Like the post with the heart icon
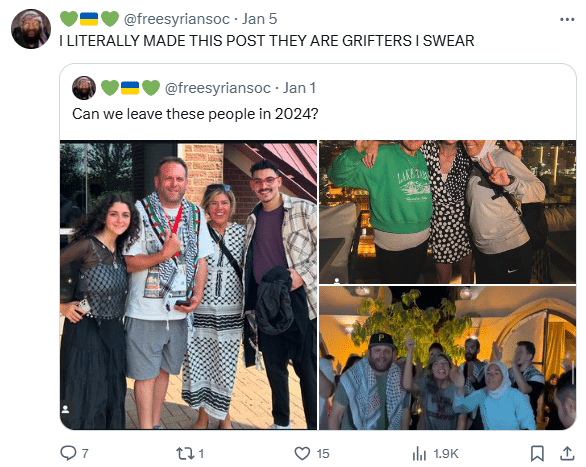The image size is (586, 467). [x=302, y=454]
